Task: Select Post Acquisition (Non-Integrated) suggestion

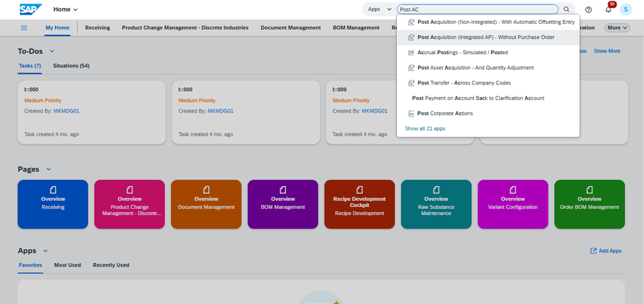Action: (x=488, y=22)
